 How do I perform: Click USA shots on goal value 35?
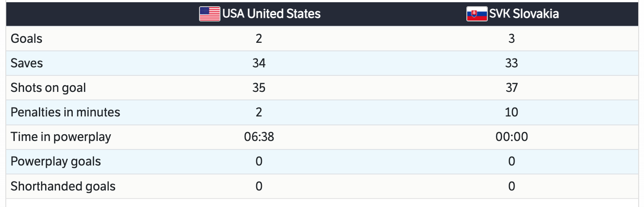(x=259, y=88)
